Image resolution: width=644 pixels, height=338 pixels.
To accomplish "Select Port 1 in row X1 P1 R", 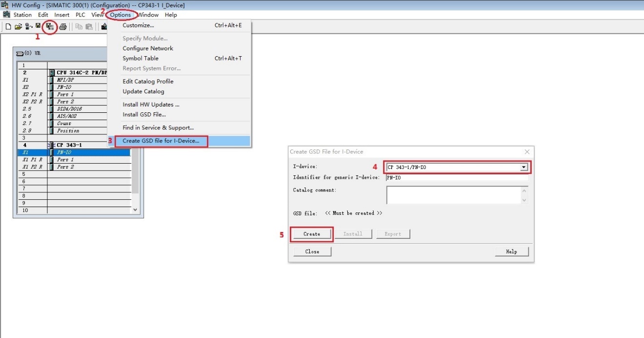I will [x=74, y=160].
